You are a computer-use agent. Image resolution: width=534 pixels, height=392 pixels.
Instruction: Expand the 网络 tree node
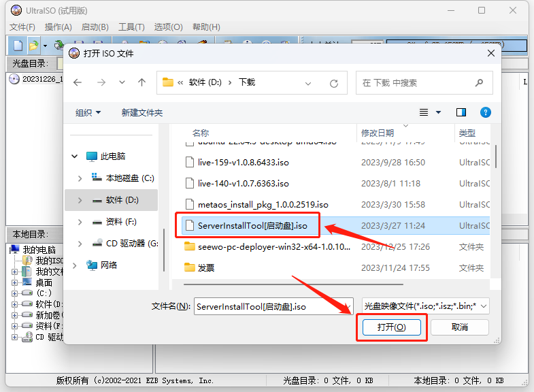pos(75,265)
